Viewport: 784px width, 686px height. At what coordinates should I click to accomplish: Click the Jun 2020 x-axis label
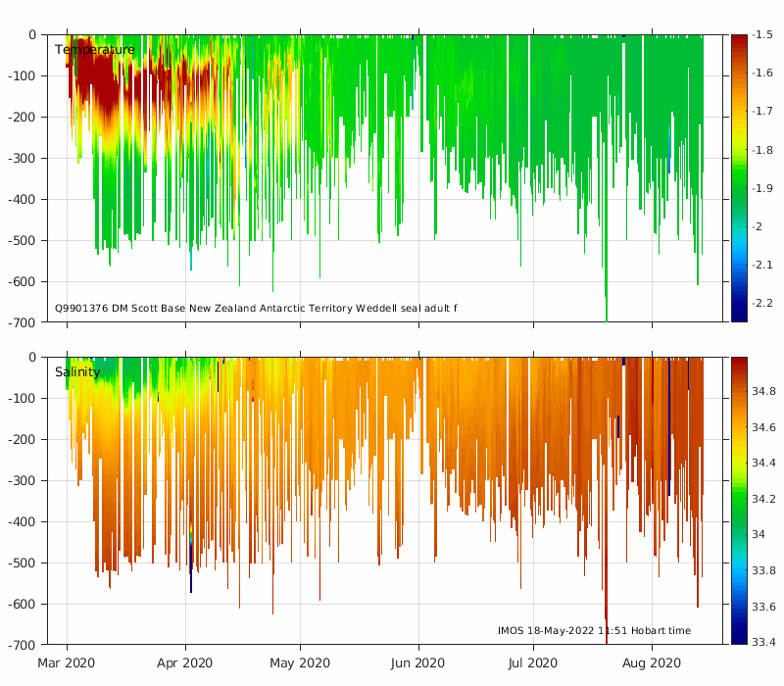point(417,663)
